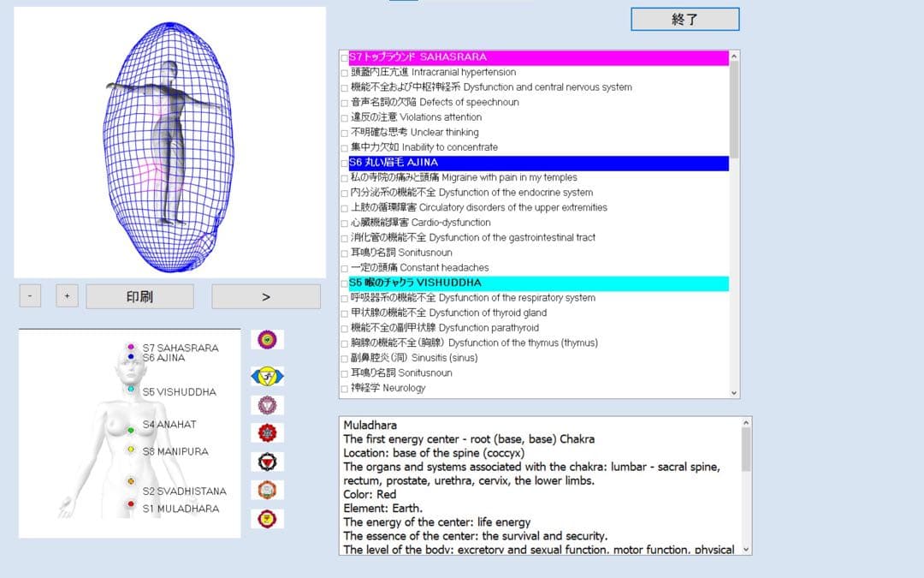Image resolution: width=924 pixels, height=578 pixels.
Task: Check the Intracranial hypertension checkbox
Action: pos(345,73)
